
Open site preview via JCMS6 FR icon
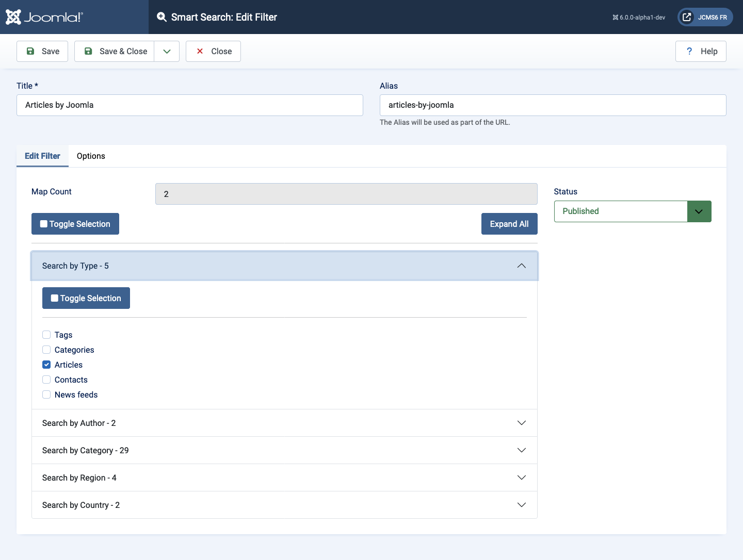pyautogui.click(x=687, y=17)
